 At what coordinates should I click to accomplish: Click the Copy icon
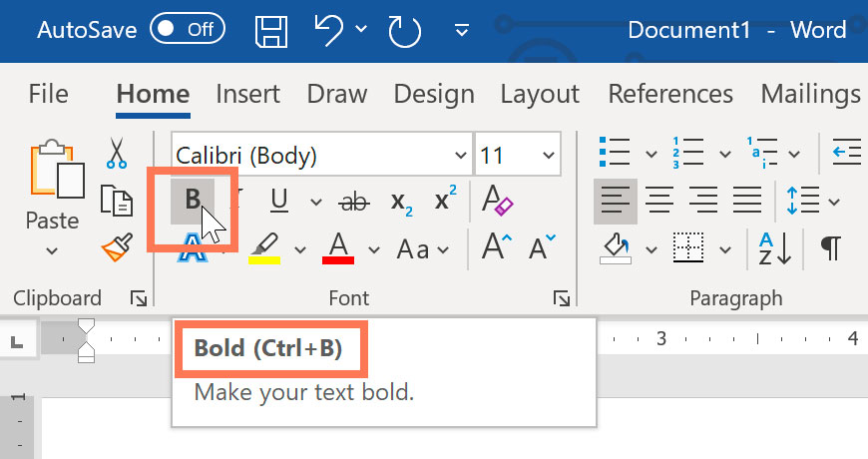click(117, 201)
